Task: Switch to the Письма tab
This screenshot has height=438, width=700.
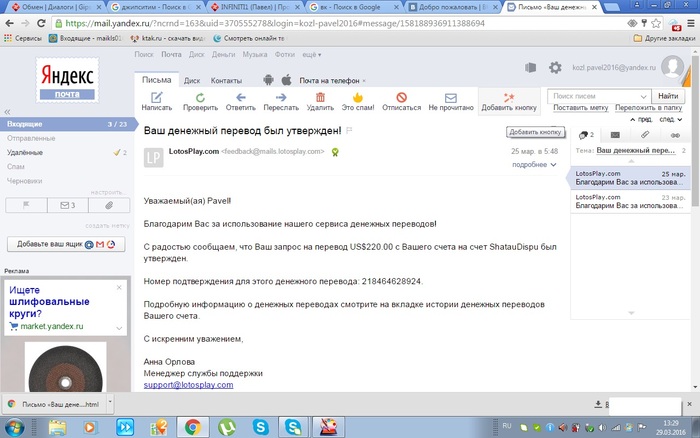Action: pyautogui.click(x=157, y=80)
